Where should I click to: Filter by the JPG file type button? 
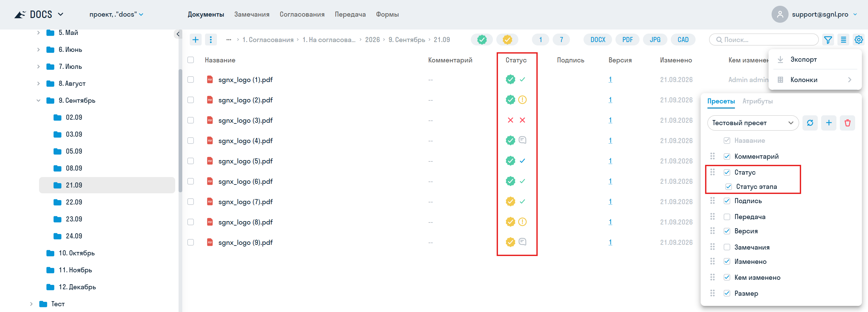(x=655, y=40)
